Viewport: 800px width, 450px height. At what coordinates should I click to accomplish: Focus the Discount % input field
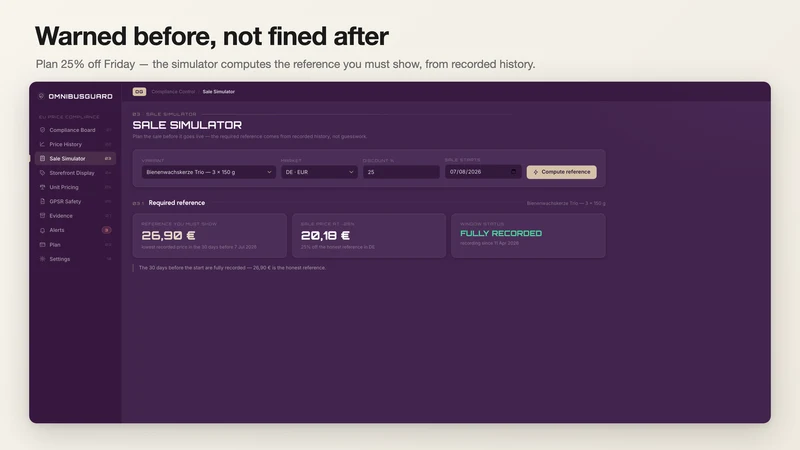[401, 172]
